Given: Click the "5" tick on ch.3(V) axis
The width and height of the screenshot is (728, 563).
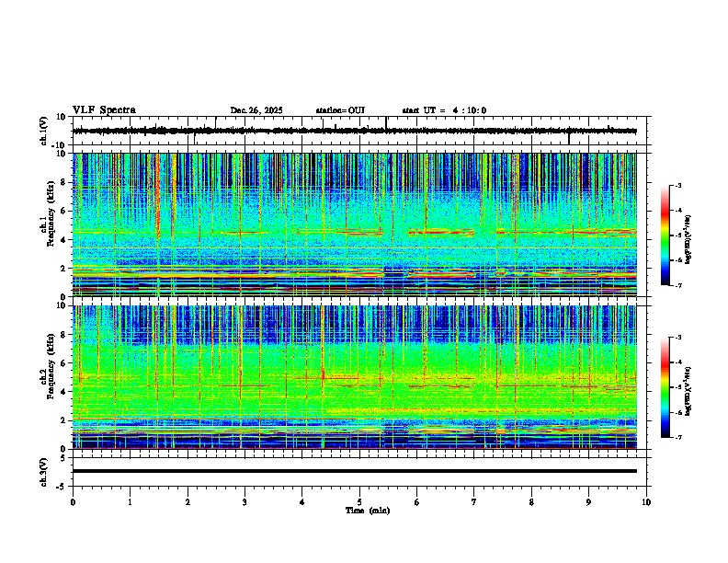Looking at the screenshot, I should tap(64, 458).
